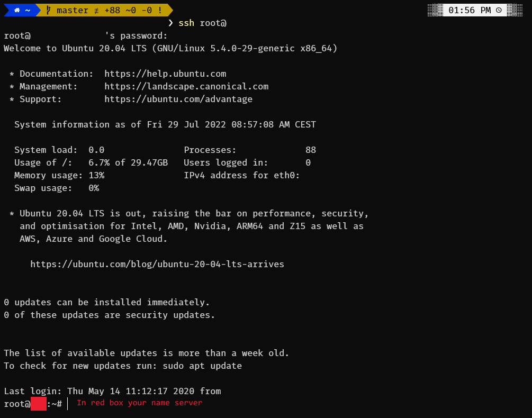Click the 'master' branch name
The height and width of the screenshot is (418, 532).
73,10
